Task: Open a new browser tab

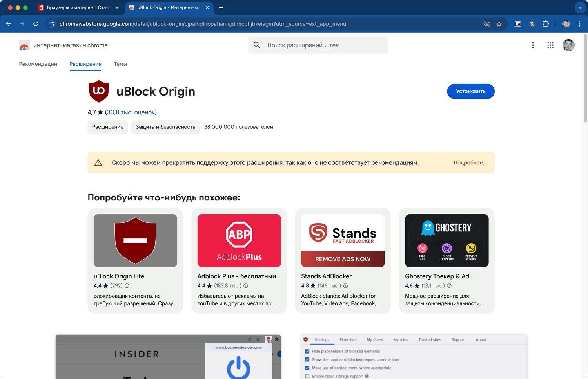Action: (221, 7)
